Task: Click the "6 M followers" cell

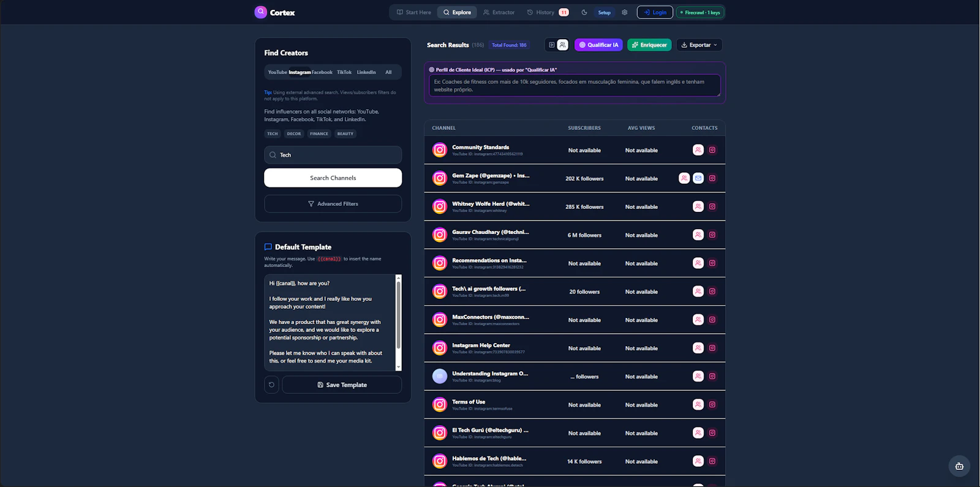Action: pyautogui.click(x=584, y=235)
